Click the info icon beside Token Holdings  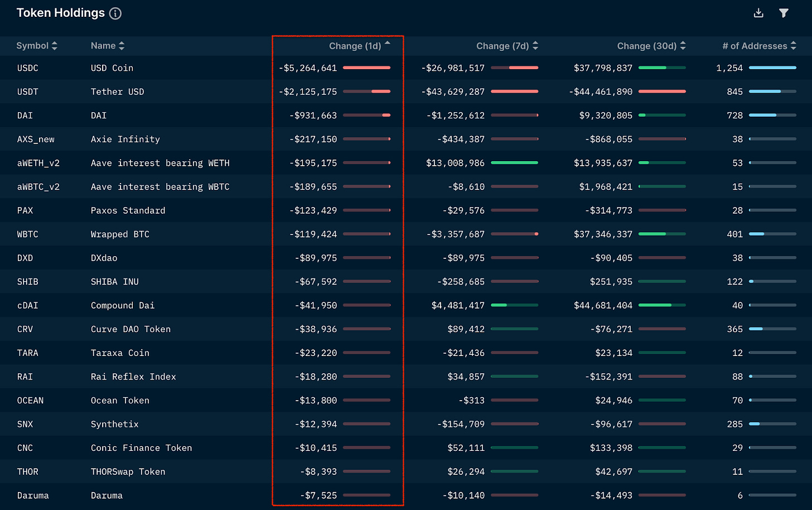point(115,13)
